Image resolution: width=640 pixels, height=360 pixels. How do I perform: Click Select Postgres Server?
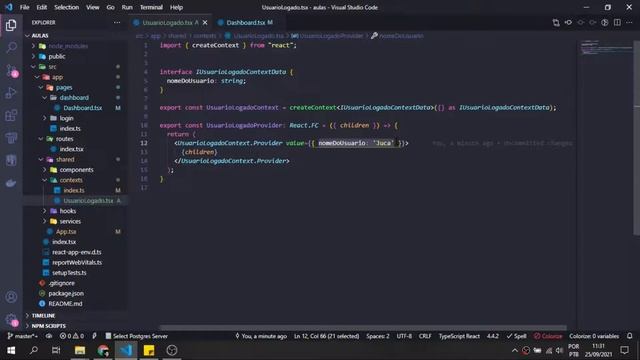(x=136, y=336)
